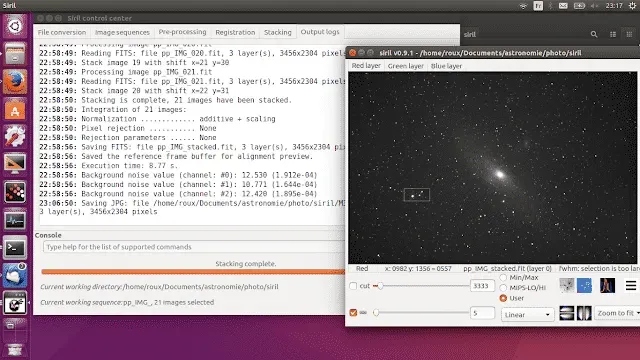Uncheck the chained sliders checkbox
This screenshot has width=640, height=360.
tap(353, 313)
